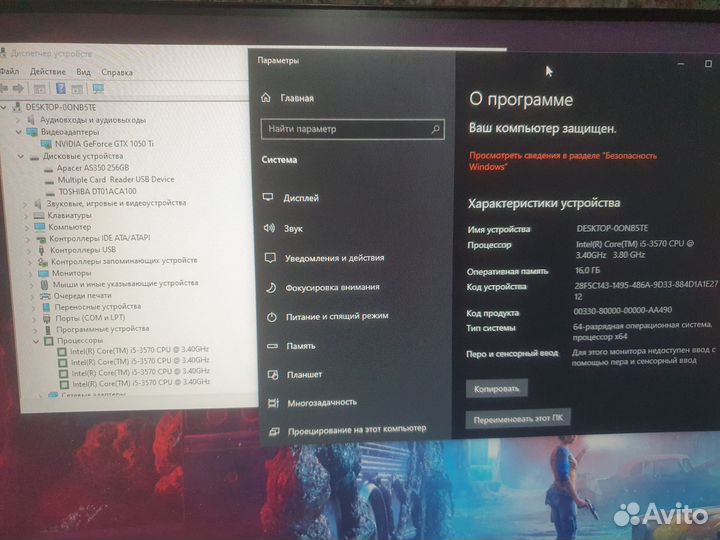Screen dimensions: 720x540
Task: Click the Back arrow in Device Manager toolbar
Action: 4,88
